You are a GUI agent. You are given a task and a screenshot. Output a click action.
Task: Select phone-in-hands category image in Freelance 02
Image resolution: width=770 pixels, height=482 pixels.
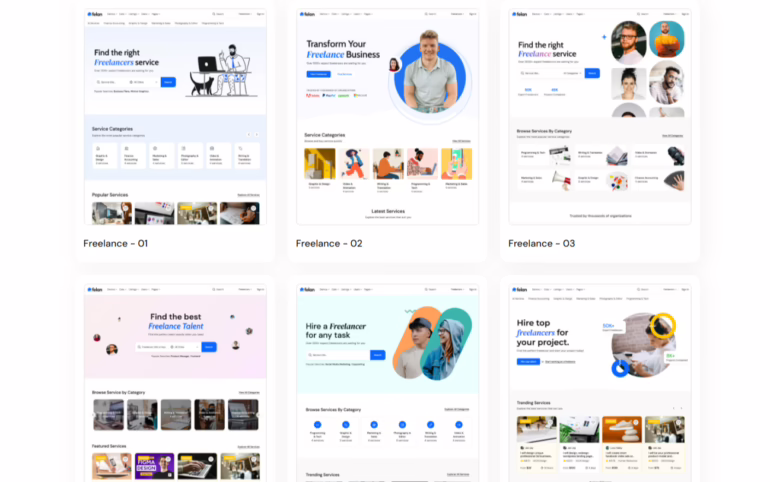coord(457,164)
